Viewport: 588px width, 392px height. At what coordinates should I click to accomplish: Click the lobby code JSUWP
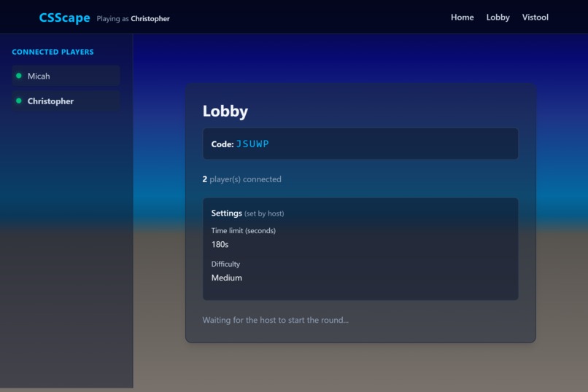point(252,144)
